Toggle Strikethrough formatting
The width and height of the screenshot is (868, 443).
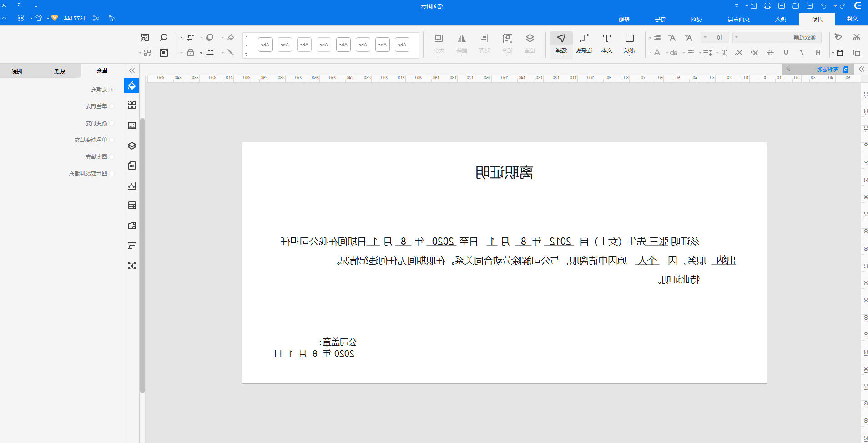pyautogui.click(x=770, y=53)
